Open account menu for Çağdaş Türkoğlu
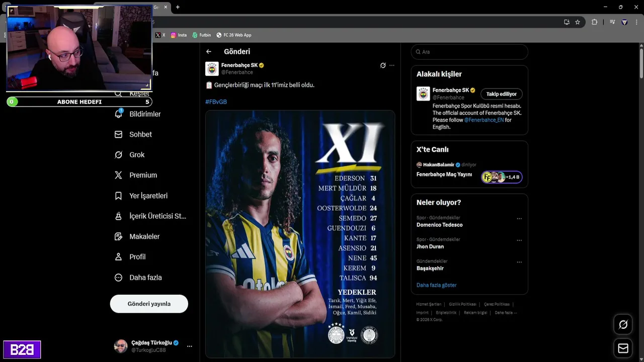Screen dimensions: 644x362 [x=190, y=346]
